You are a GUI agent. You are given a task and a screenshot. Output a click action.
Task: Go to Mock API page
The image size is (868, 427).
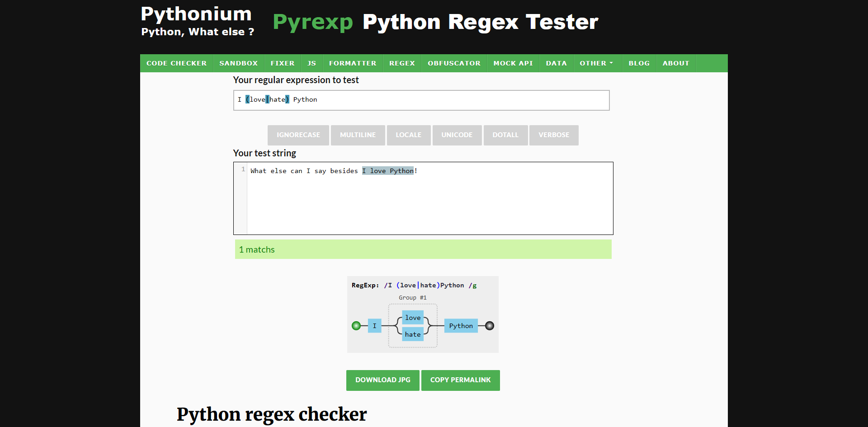[513, 63]
